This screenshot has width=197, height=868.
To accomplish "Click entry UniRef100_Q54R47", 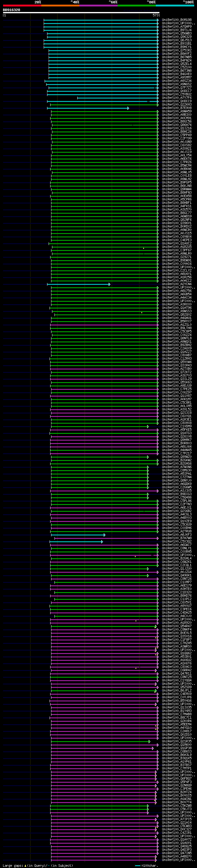I will 177,626.
